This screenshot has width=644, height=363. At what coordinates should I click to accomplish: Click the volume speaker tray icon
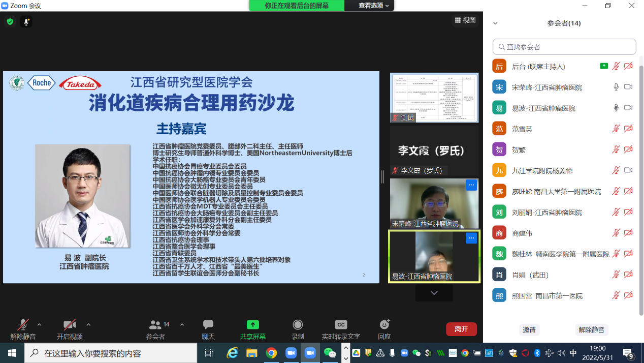pyautogui.click(x=561, y=353)
